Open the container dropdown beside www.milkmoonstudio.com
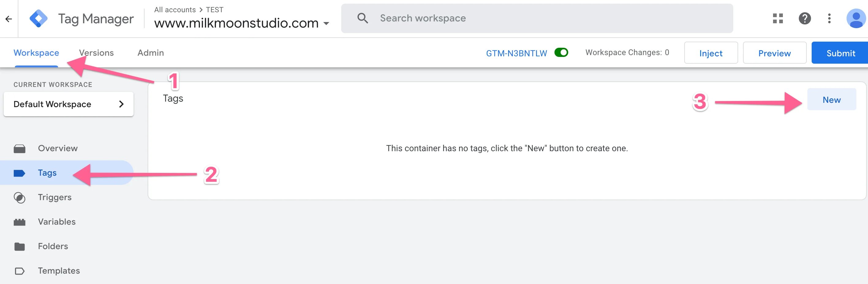The height and width of the screenshot is (284, 868). 326,24
